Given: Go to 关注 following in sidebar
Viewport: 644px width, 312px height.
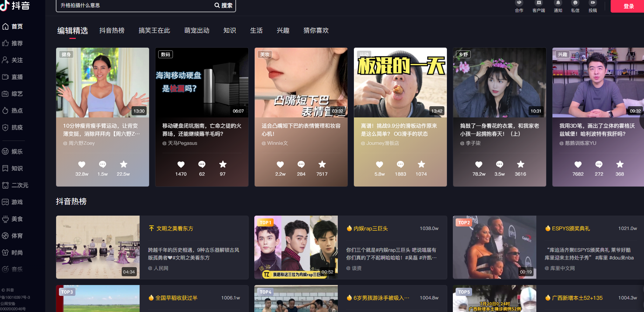Looking at the screenshot, I should pyautogui.click(x=13, y=60).
